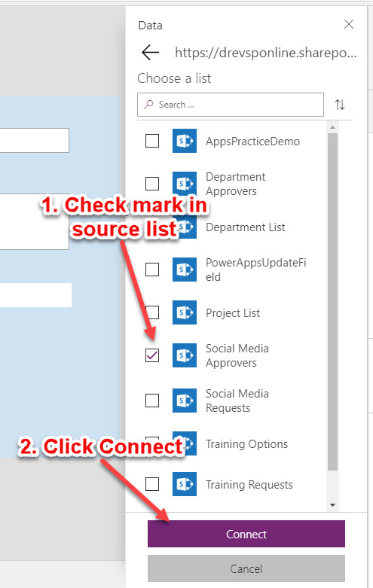Click Social Media Requests SharePoint icon
Screen dimensions: 373x588
[185, 401]
